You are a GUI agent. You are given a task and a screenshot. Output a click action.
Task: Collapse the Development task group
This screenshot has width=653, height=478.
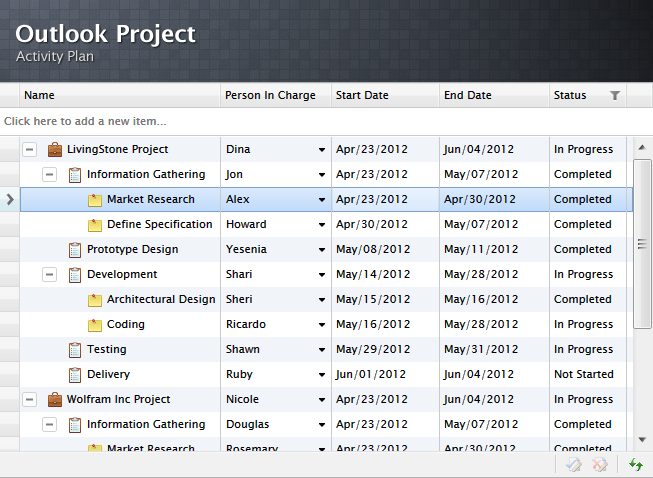(x=49, y=275)
